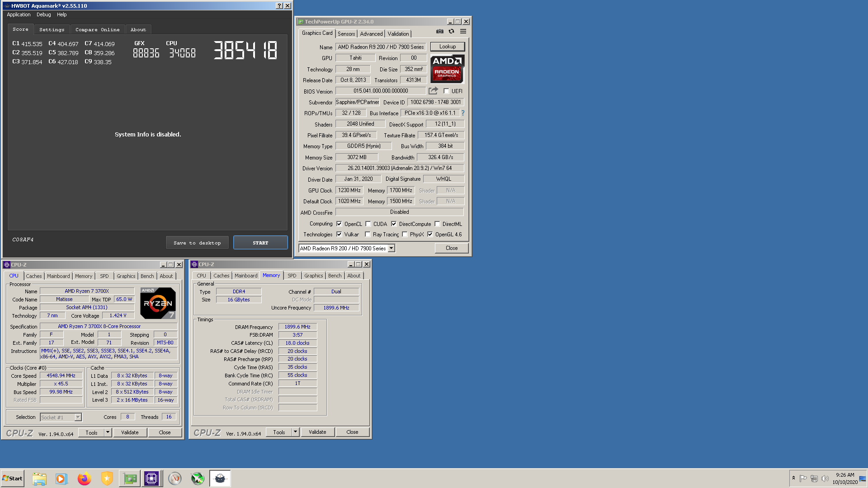Image resolution: width=868 pixels, height=488 pixels.
Task: Open the yellow shield star taskbar app
Action: [x=107, y=479]
